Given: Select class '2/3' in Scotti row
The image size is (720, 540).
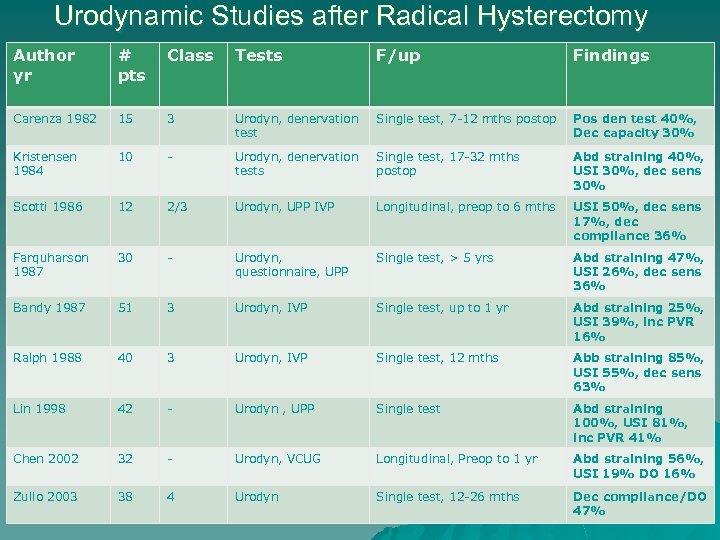Looking at the screenshot, I should (177, 207).
